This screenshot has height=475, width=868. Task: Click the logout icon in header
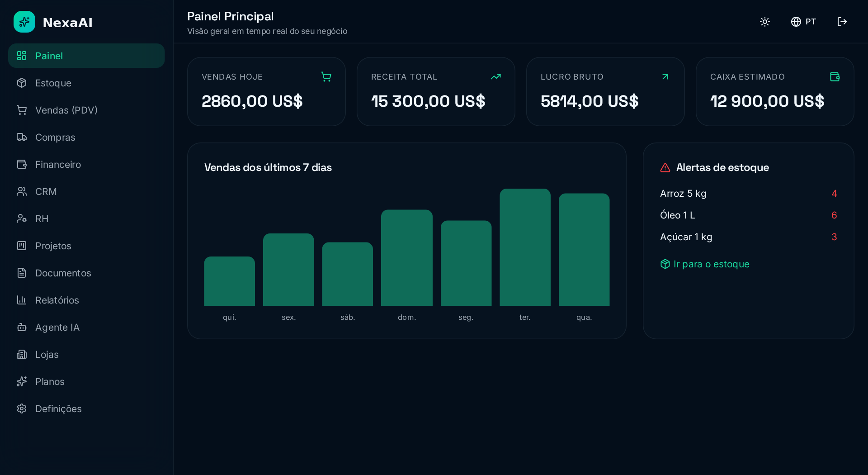(842, 22)
